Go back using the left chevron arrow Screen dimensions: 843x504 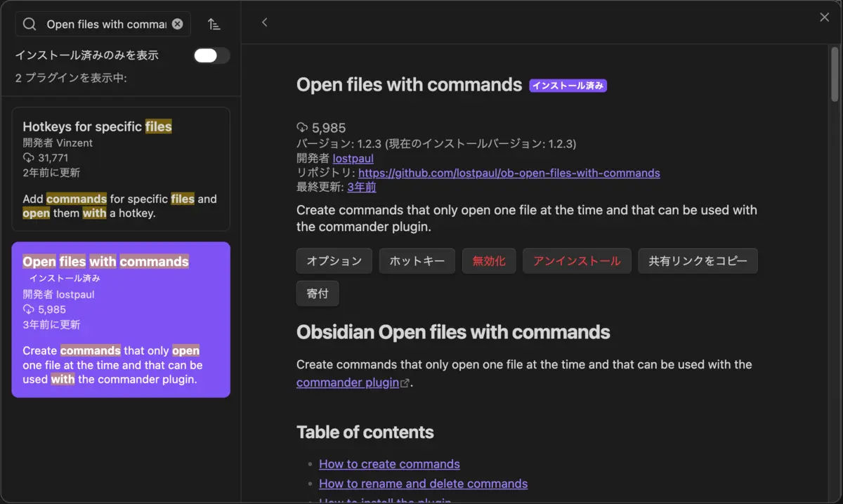coord(265,22)
